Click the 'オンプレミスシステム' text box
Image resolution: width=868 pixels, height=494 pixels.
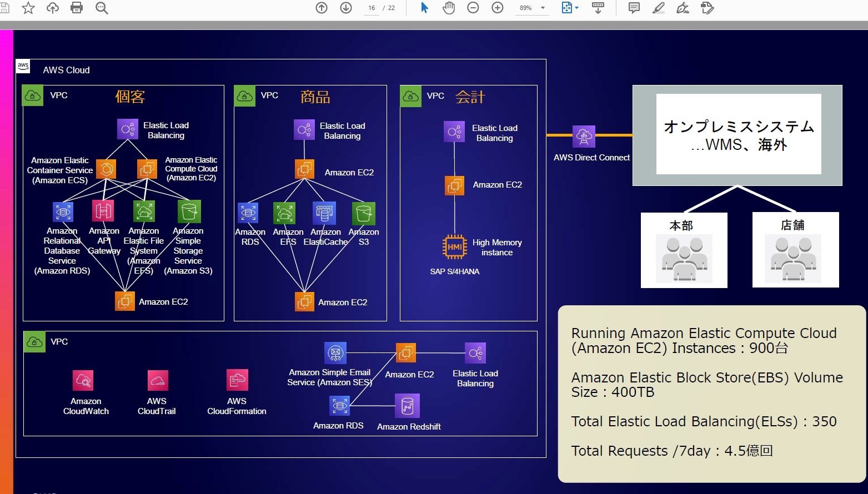(x=739, y=134)
